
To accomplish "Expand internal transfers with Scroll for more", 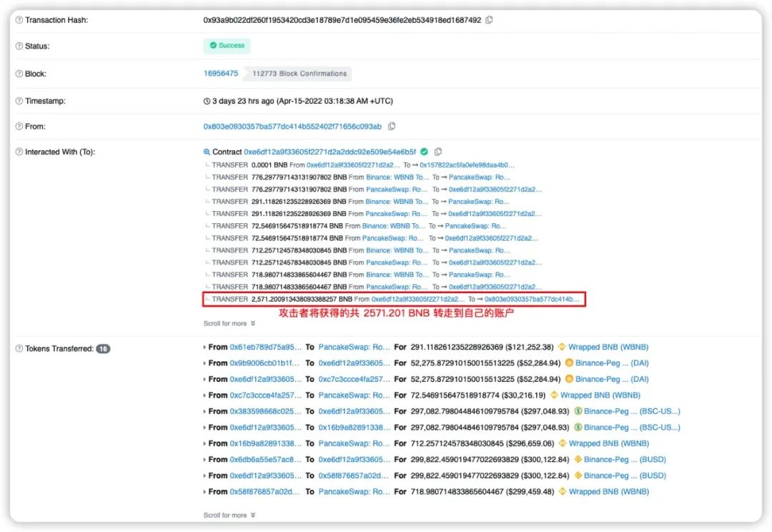I will 229,324.
